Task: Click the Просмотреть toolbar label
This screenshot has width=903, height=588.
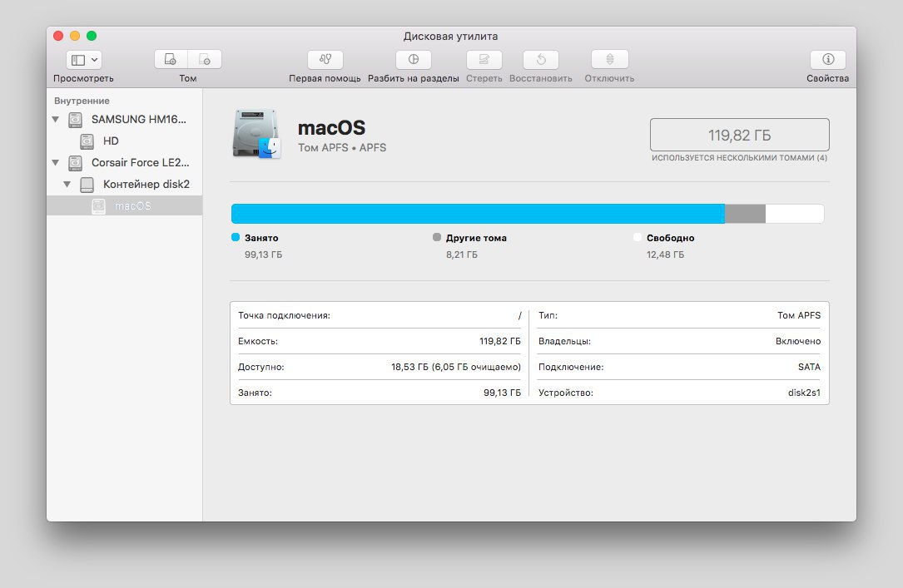Action: (83, 78)
